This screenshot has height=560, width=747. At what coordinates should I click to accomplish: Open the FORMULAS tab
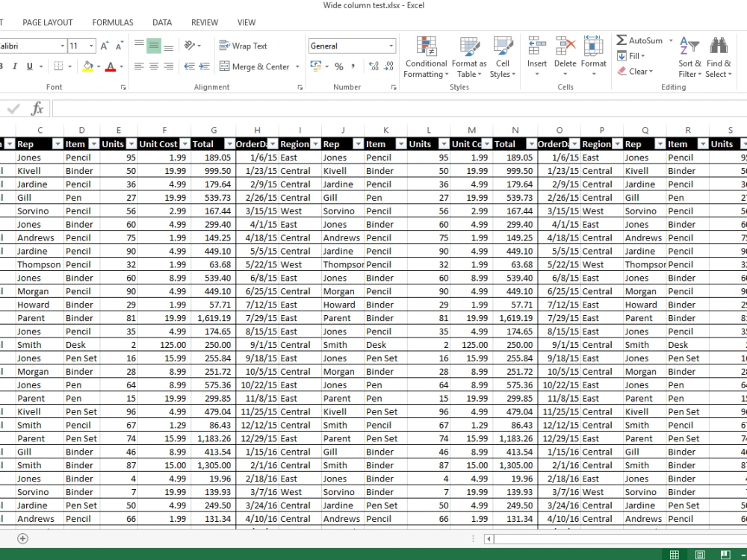tap(113, 22)
